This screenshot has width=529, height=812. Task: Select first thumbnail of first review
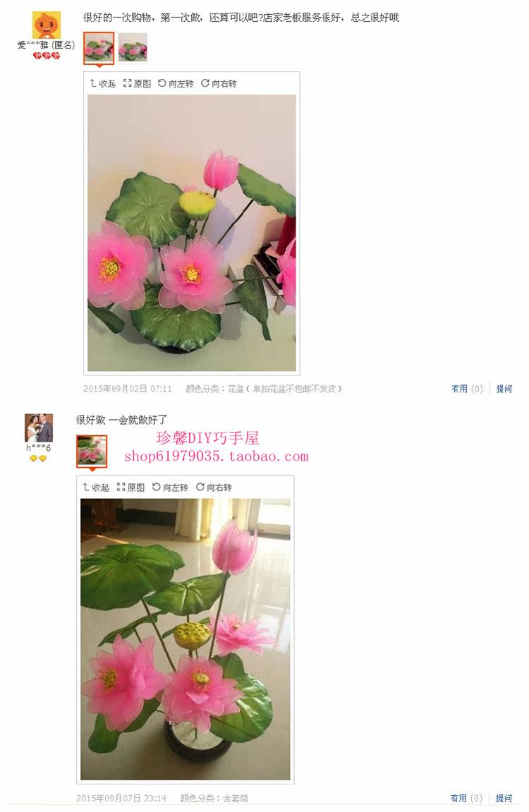[x=99, y=48]
